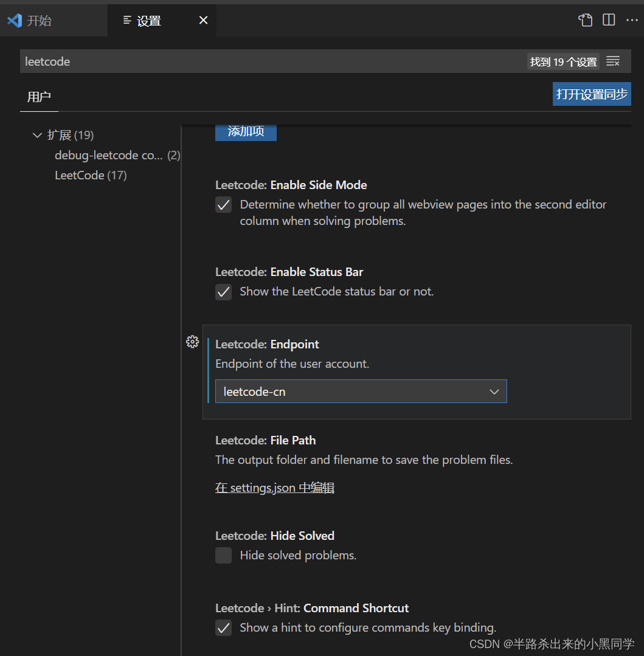Click the clear settings search filter icon

click(x=613, y=61)
